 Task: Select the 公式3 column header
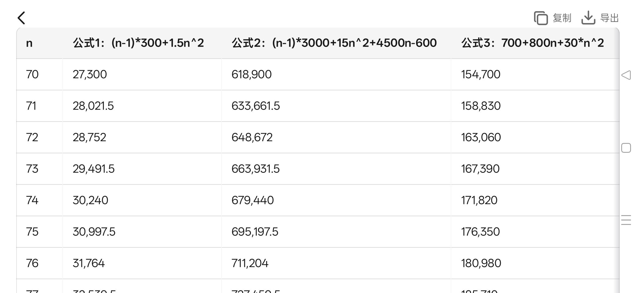tap(532, 43)
